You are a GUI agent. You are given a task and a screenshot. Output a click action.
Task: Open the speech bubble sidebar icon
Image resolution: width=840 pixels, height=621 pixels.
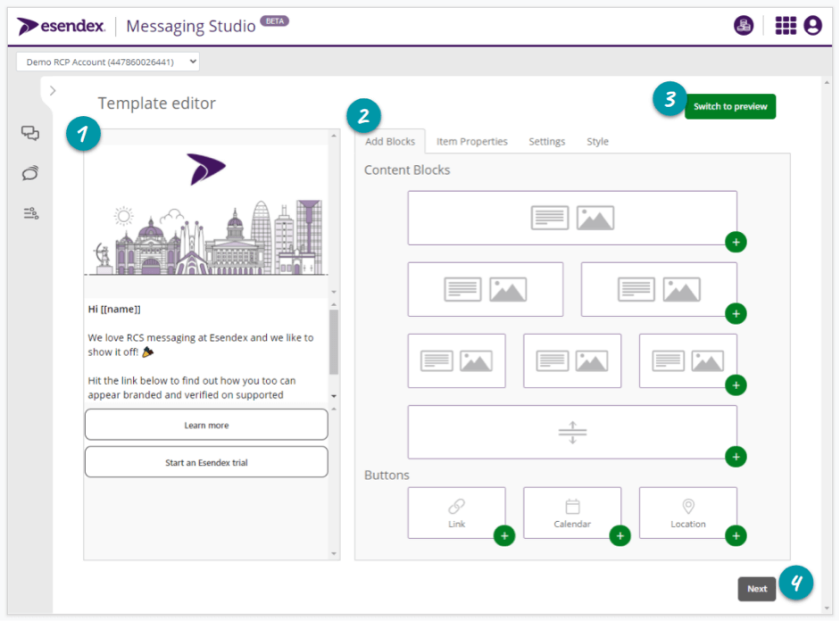click(30, 173)
